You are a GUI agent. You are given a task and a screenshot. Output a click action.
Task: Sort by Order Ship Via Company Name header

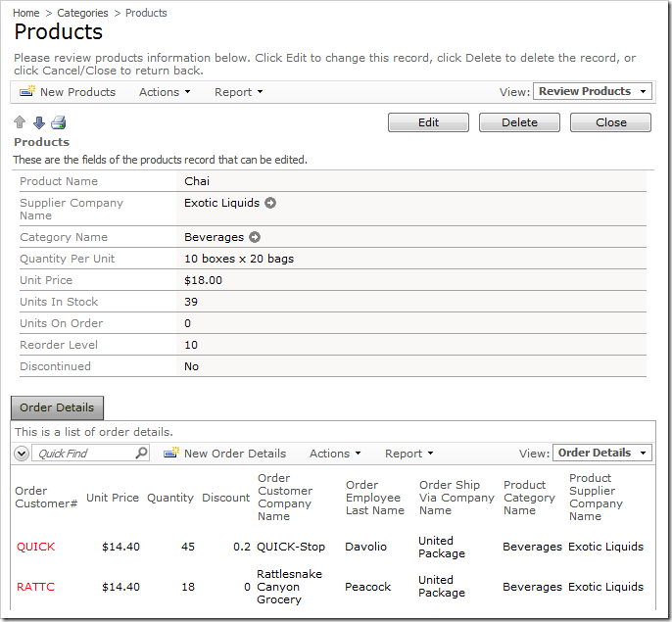point(456,498)
